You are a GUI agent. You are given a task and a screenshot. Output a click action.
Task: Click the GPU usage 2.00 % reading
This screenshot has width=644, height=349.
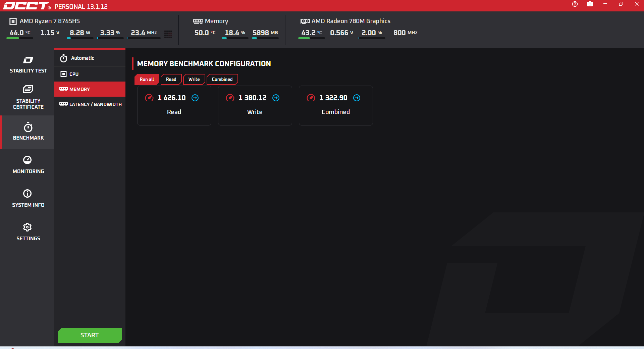pyautogui.click(x=372, y=33)
